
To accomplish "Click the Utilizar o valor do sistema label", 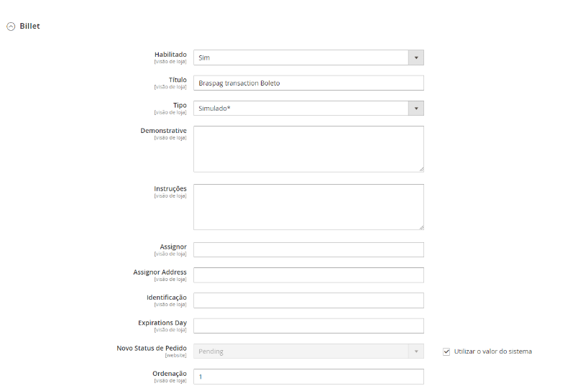I will 493,351.
